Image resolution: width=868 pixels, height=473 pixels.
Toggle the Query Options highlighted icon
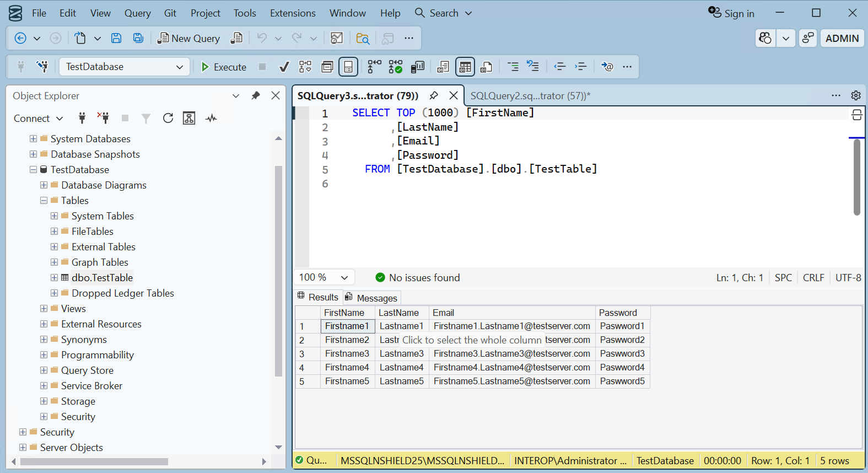tap(348, 67)
